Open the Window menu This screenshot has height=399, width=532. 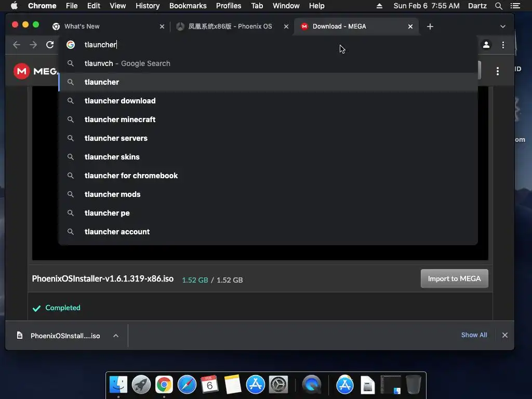286,6
